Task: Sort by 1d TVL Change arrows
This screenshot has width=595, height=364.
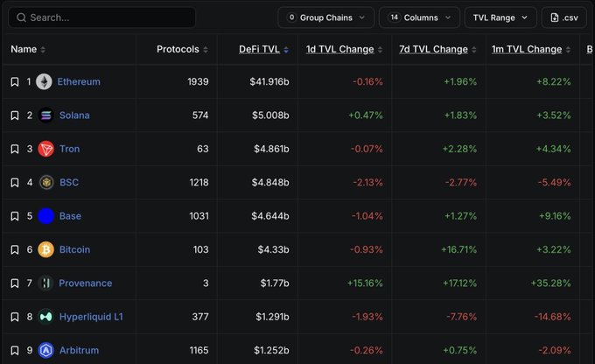Action: (380, 50)
